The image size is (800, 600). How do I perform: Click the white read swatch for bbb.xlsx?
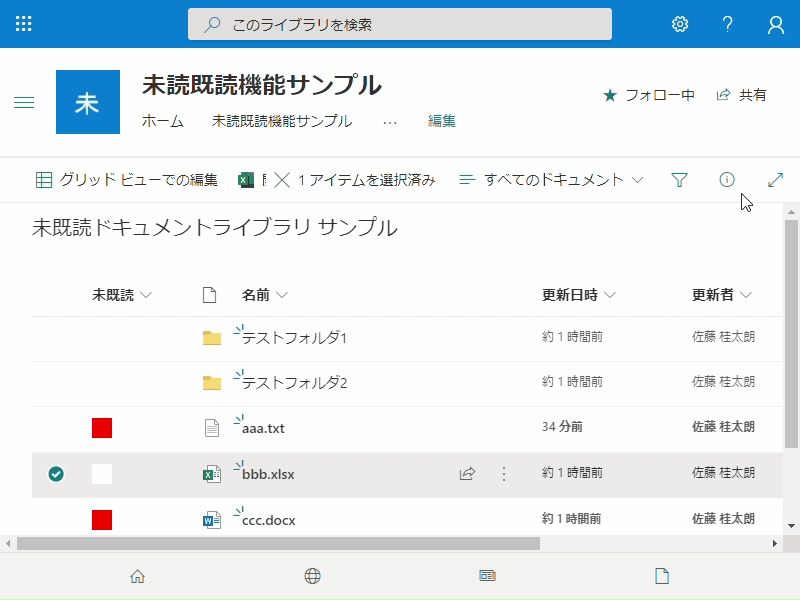click(x=102, y=474)
